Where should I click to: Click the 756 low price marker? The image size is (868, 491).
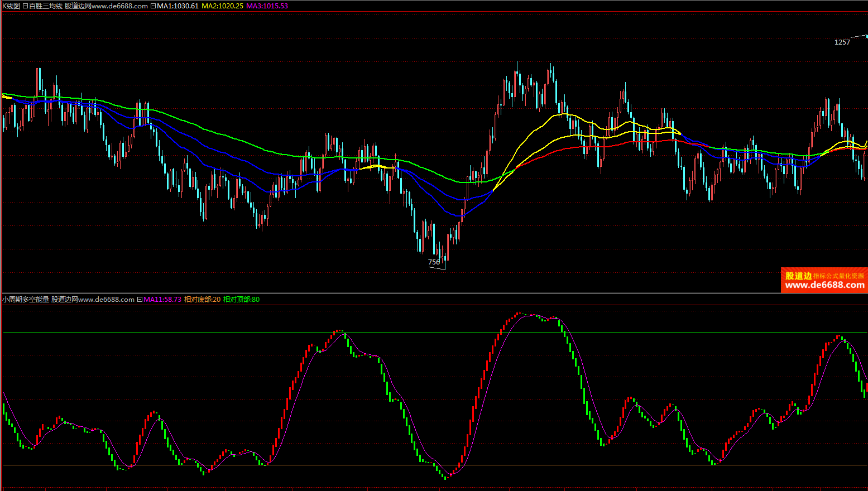(x=434, y=262)
